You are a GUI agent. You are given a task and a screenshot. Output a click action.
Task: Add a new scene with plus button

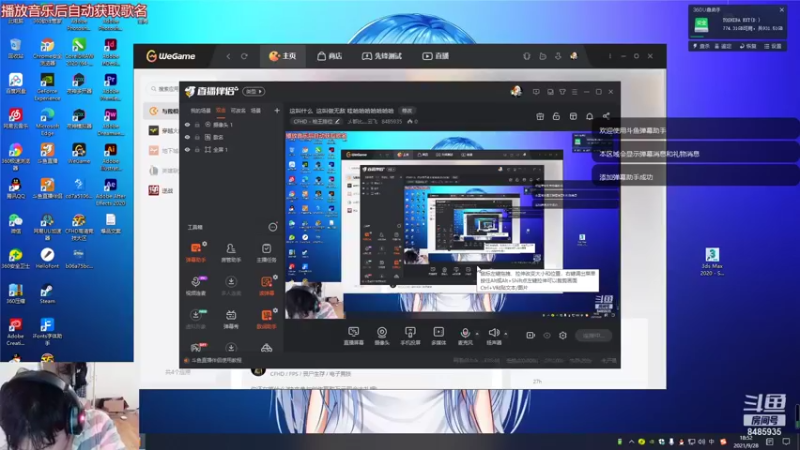click(277, 110)
